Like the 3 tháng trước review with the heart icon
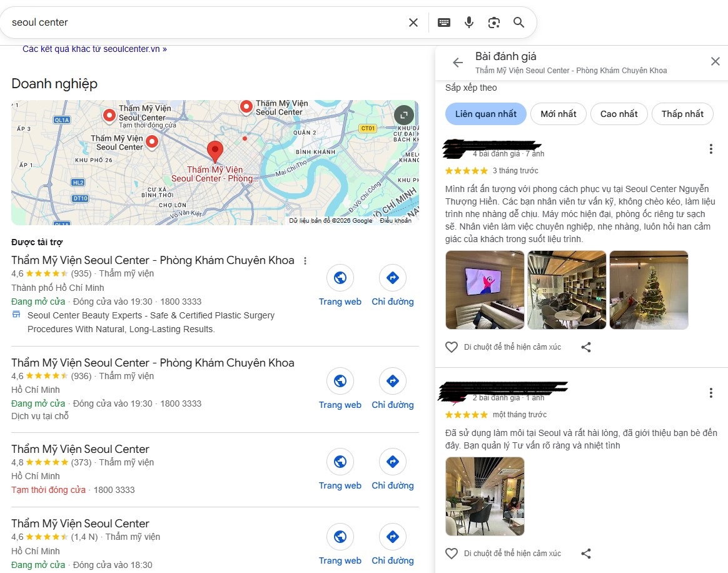This screenshot has width=728, height=573. click(x=452, y=347)
